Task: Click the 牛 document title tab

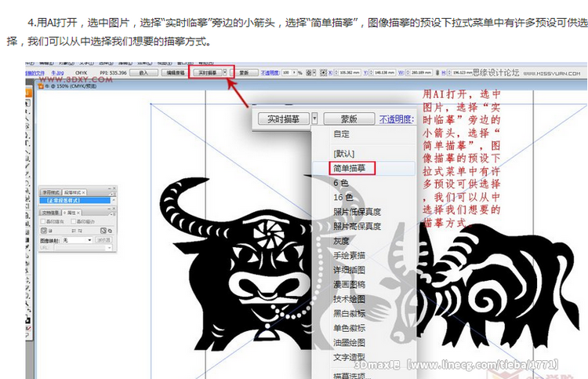Action: (67, 86)
